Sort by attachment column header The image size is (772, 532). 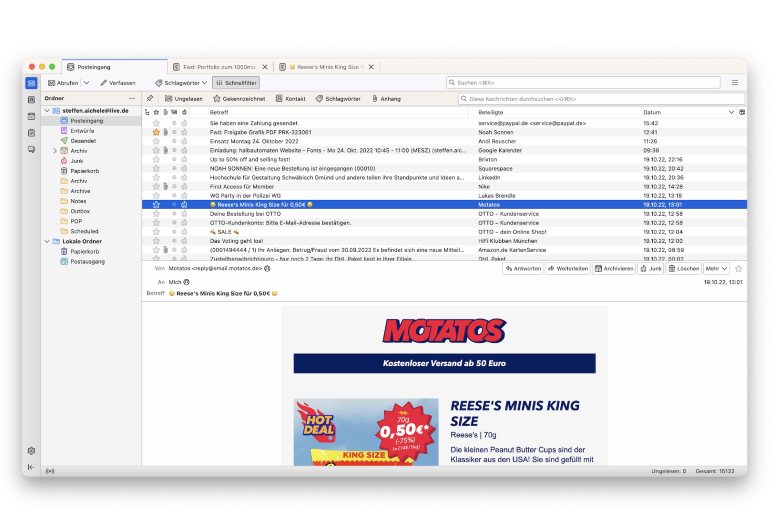point(165,112)
